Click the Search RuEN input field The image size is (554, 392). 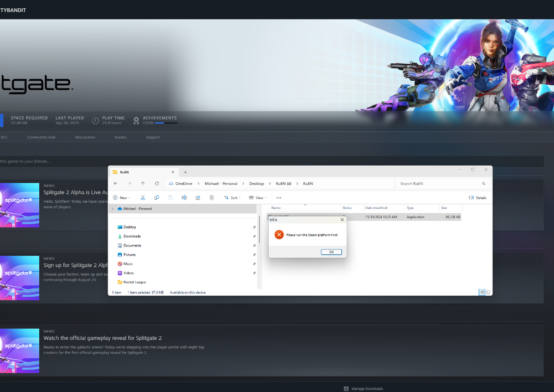pyautogui.click(x=438, y=183)
